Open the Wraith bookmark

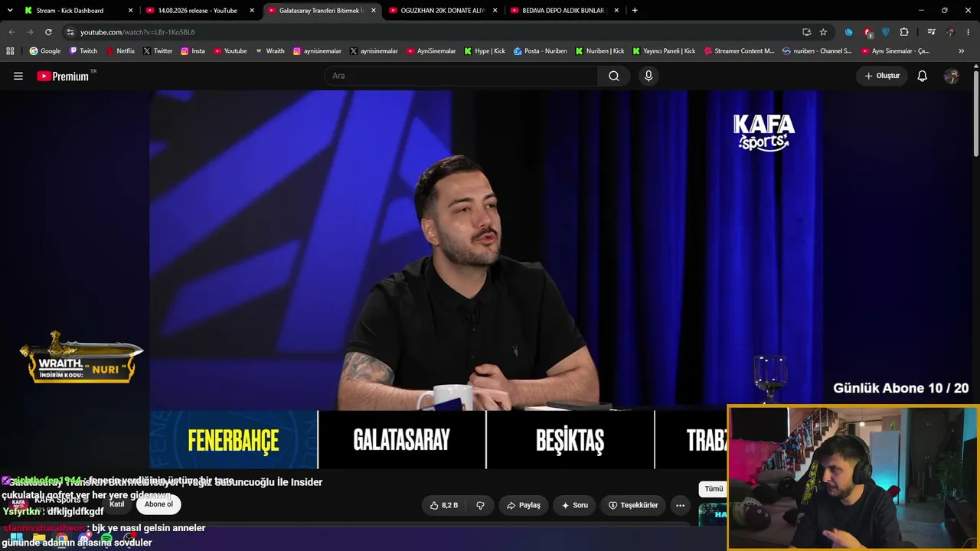269,51
